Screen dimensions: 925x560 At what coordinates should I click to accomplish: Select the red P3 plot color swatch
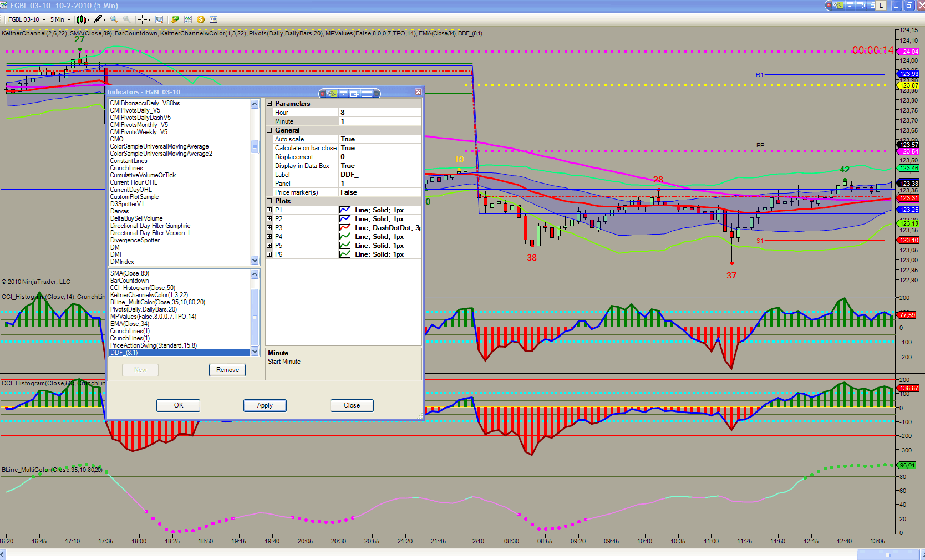(x=345, y=228)
